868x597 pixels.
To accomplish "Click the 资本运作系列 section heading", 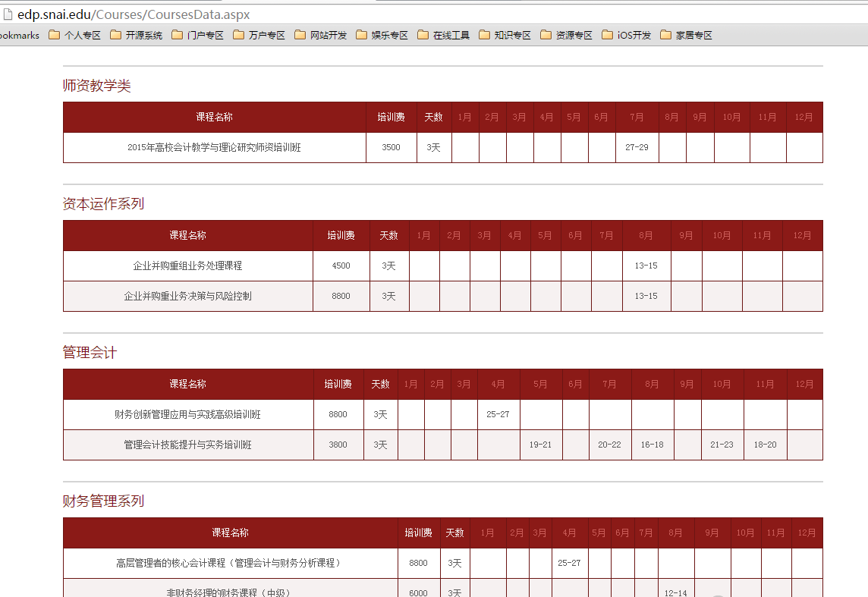I will click(x=103, y=204).
